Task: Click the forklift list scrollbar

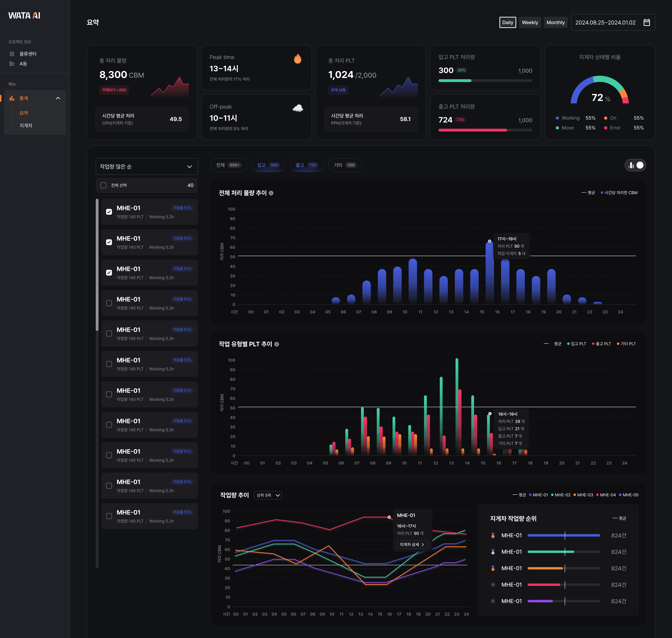Action: (97, 265)
